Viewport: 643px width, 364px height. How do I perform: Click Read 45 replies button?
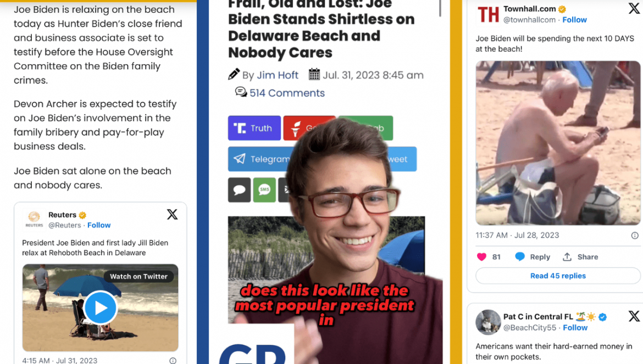coord(558,276)
